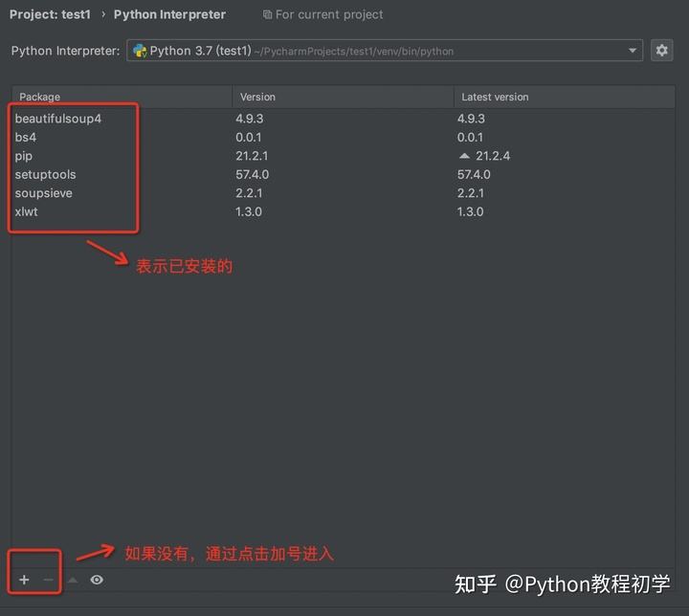The image size is (689, 616).
Task: Sort by Package column header
Action: pos(122,97)
